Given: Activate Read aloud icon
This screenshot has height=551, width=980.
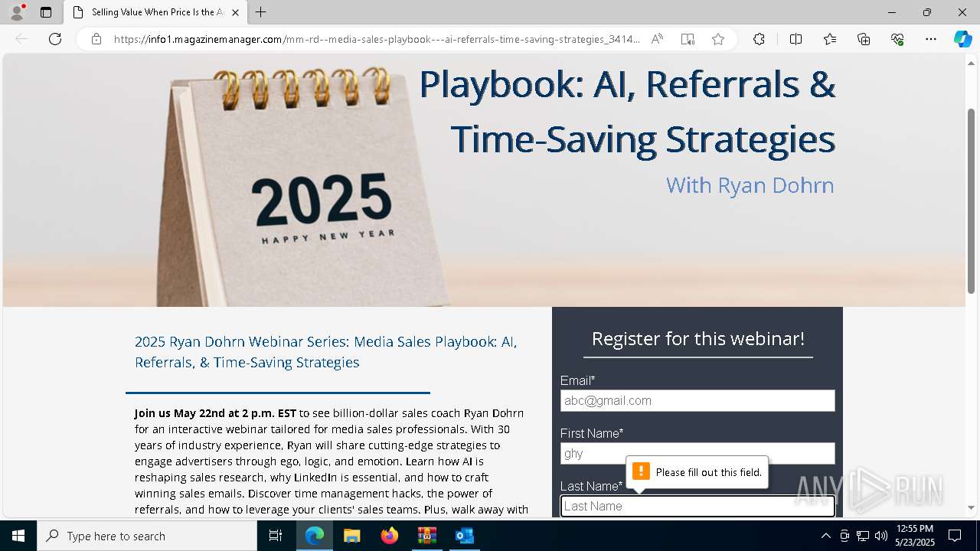Looking at the screenshot, I should click(657, 39).
